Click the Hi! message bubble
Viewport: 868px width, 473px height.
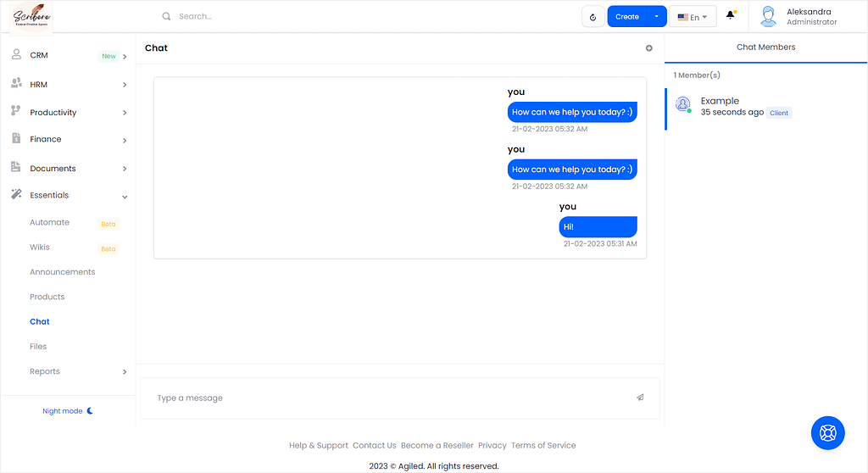click(598, 226)
